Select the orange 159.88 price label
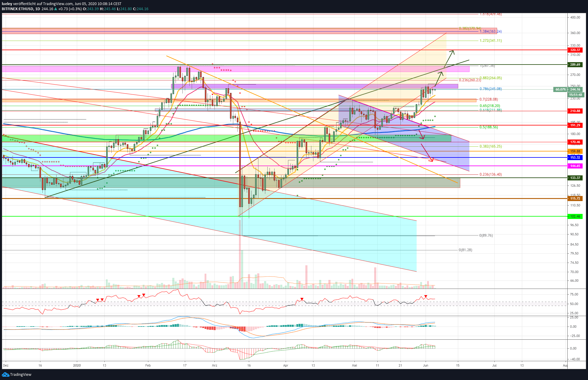Viewport: 588px width, 380px height. (575, 151)
